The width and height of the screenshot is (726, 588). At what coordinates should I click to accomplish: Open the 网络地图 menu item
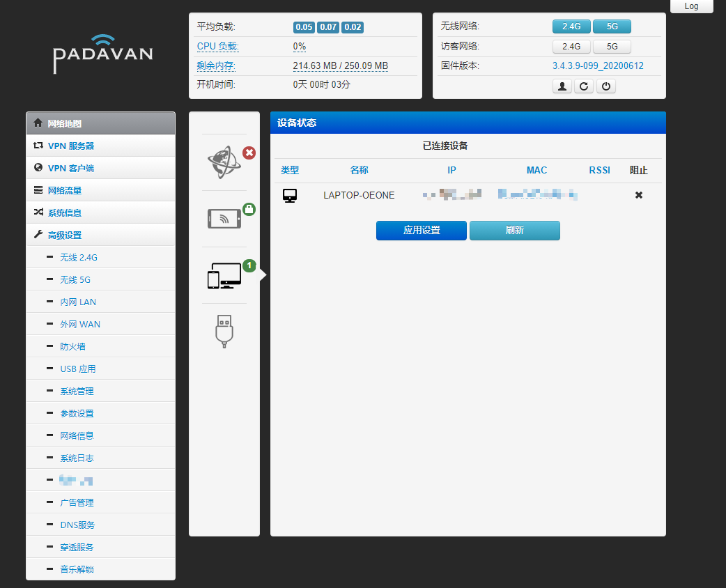click(100, 123)
